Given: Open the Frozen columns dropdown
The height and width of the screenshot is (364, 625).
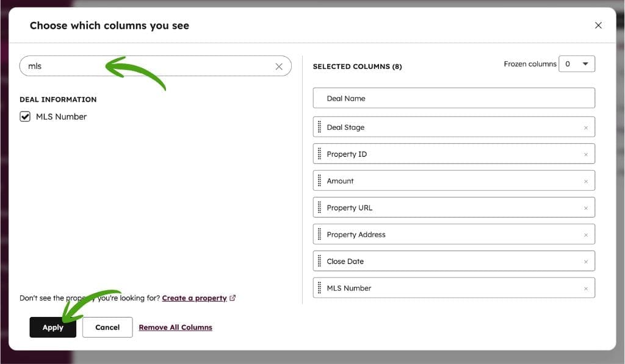Looking at the screenshot, I should (577, 64).
